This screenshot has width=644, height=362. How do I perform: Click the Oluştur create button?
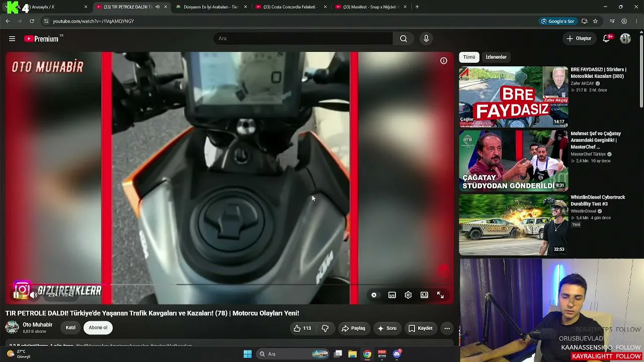point(579,39)
